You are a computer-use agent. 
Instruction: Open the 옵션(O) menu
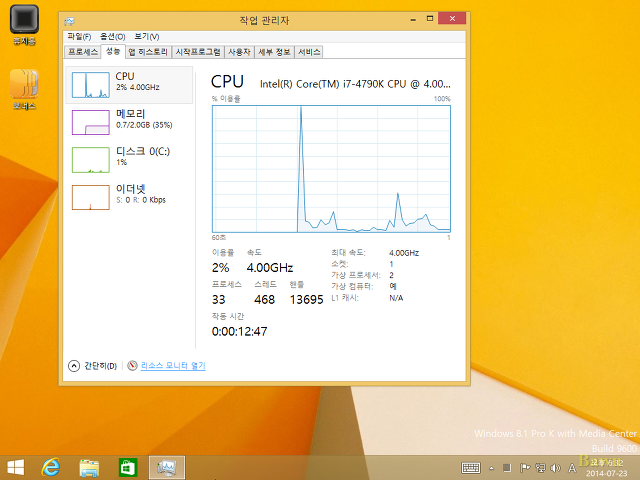click(x=113, y=37)
